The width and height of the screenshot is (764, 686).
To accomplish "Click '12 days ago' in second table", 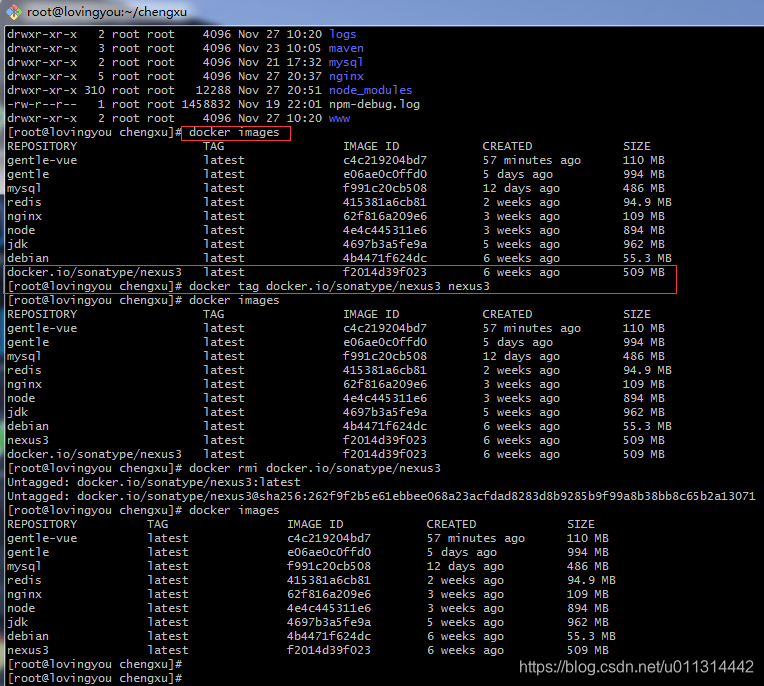I will pyautogui.click(x=521, y=356).
